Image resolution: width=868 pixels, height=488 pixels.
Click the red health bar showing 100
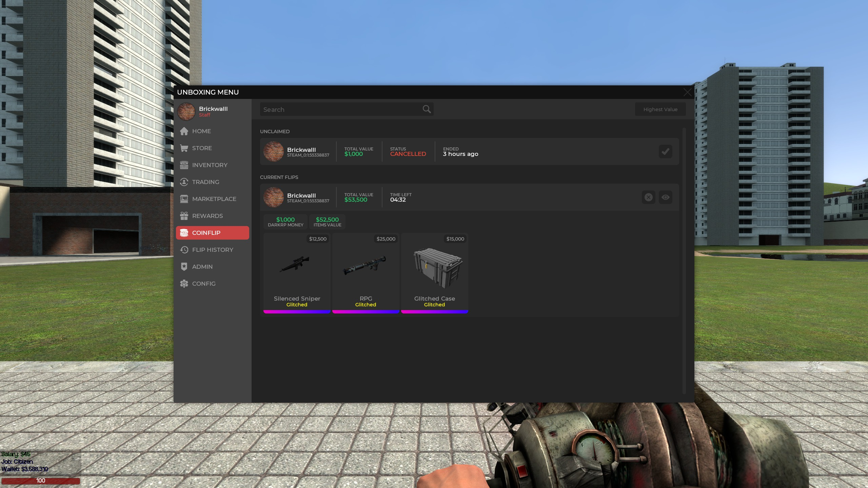pos(41,481)
